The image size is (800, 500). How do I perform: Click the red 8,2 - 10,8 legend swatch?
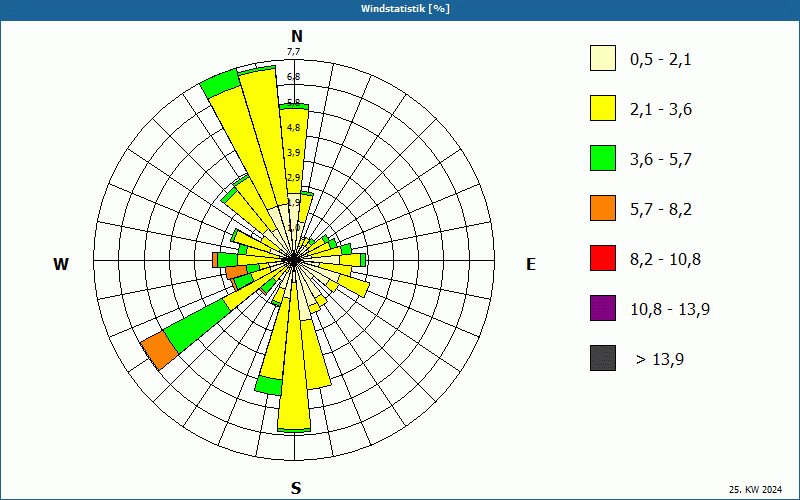point(603,258)
